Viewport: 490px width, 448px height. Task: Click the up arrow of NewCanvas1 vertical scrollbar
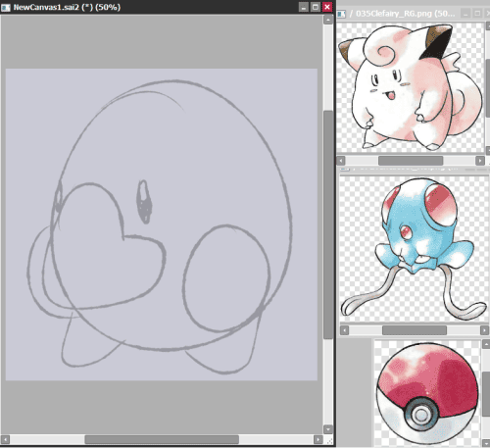(328, 20)
